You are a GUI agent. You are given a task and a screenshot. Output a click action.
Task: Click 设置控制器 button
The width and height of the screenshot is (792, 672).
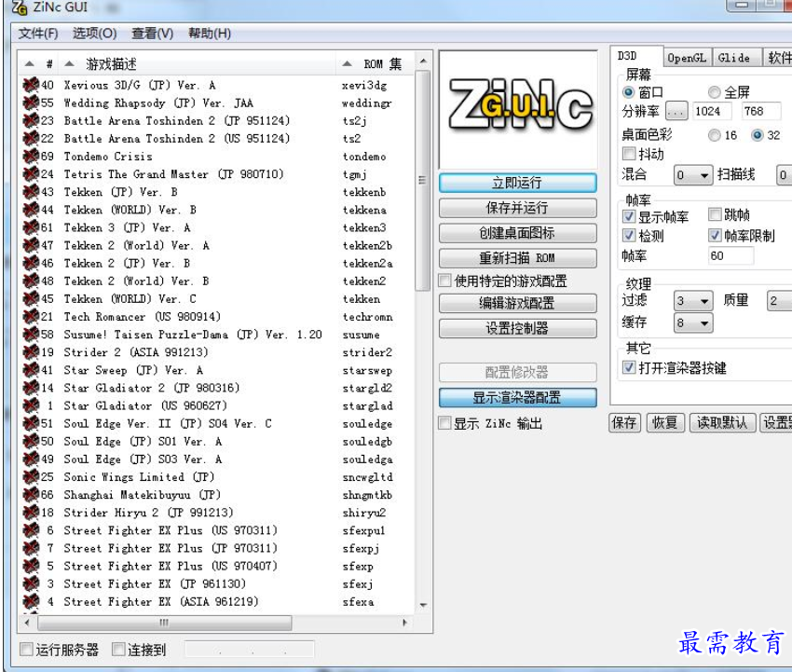coord(518,328)
